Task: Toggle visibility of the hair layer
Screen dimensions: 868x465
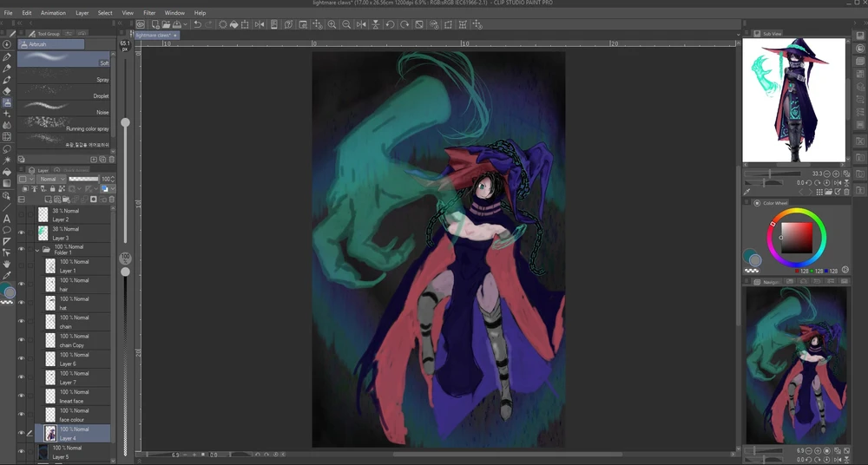Action: [x=22, y=284]
